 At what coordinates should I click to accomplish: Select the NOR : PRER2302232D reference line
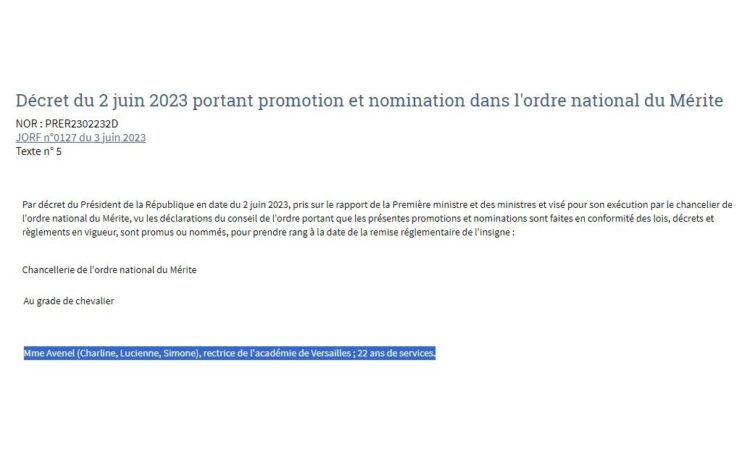pos(67,124)
